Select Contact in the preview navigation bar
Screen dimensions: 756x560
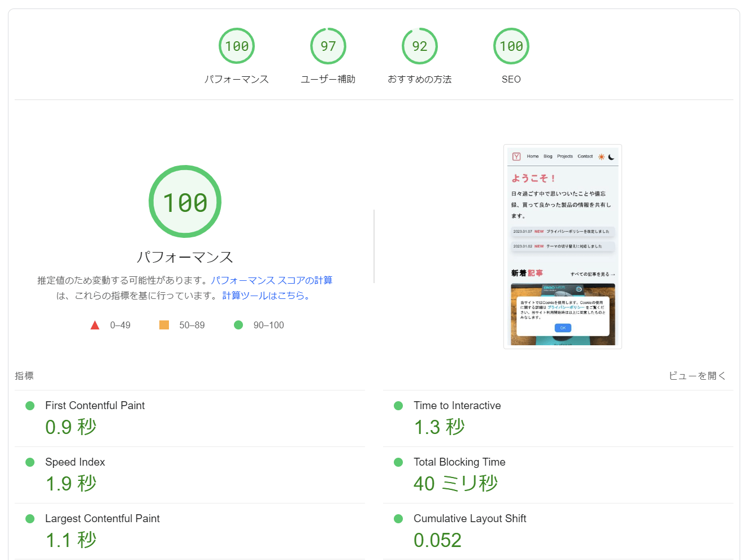click(x=585, y=157)
